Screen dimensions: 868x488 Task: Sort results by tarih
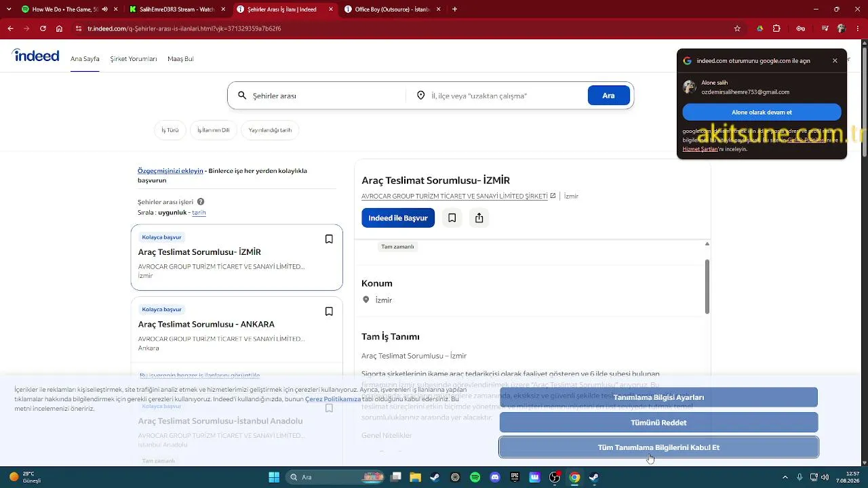199,212
